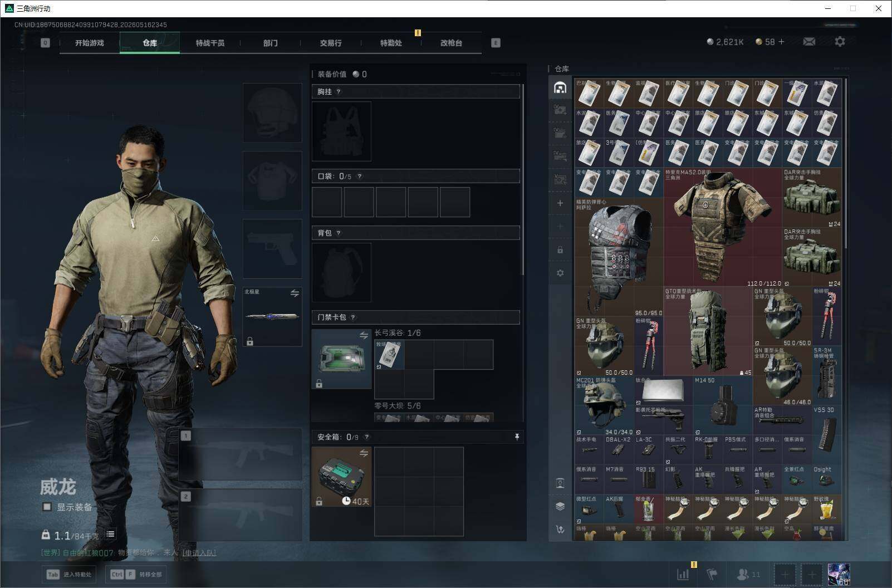Screen dimensions: 892x588
Task: Click the 申请入队 link in chat
Action: pos(199,553)
